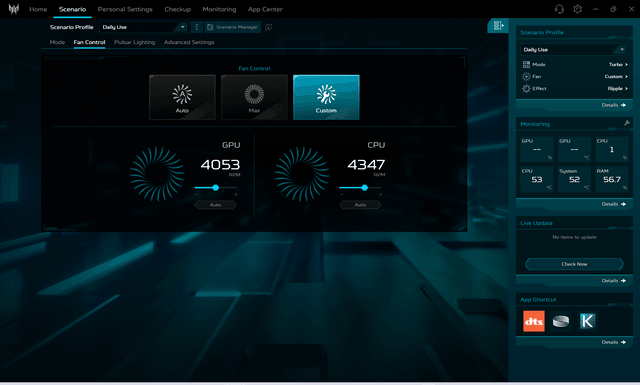The image size is (640, 385).
Task: Open Details under Scenario Profile panel
Action: click(x=613, y=105)
